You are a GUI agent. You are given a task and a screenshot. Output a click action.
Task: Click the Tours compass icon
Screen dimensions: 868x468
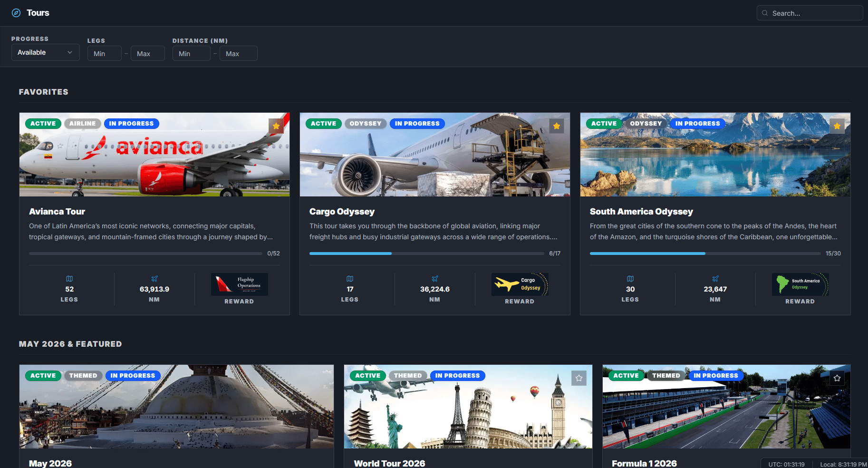coord(16,13)
